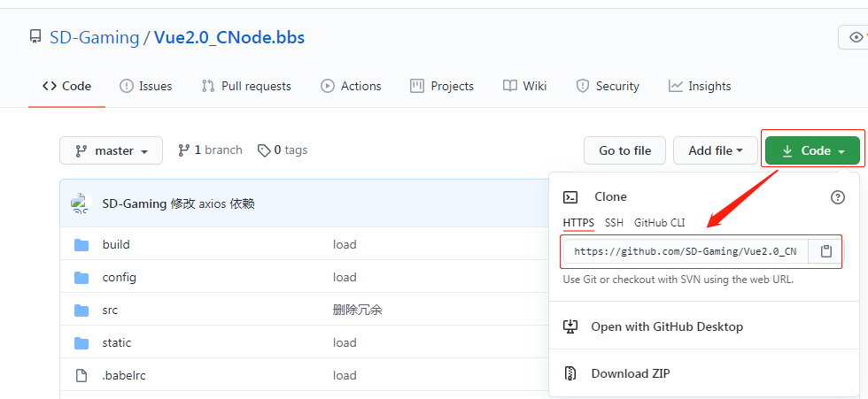
Task: Open the Wiki tab
Action: click(524, 86)
